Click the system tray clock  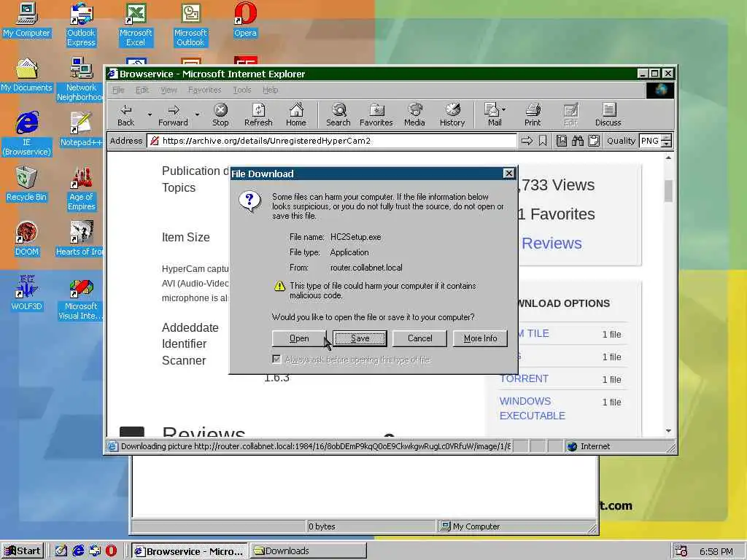[x=716, y=551]
